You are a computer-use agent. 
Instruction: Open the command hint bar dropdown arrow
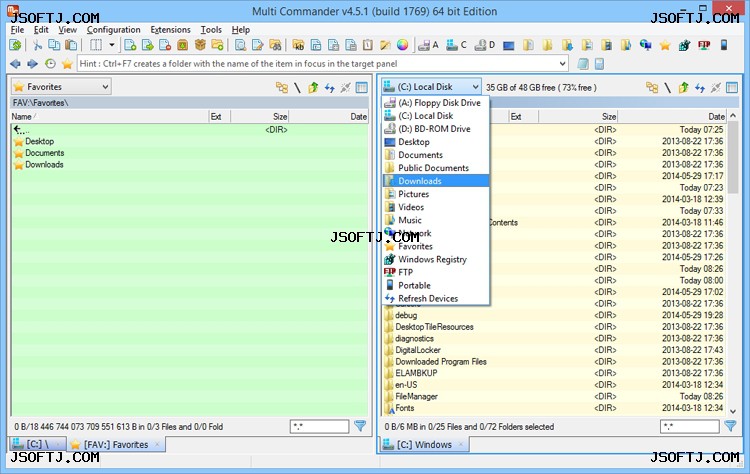562,64
